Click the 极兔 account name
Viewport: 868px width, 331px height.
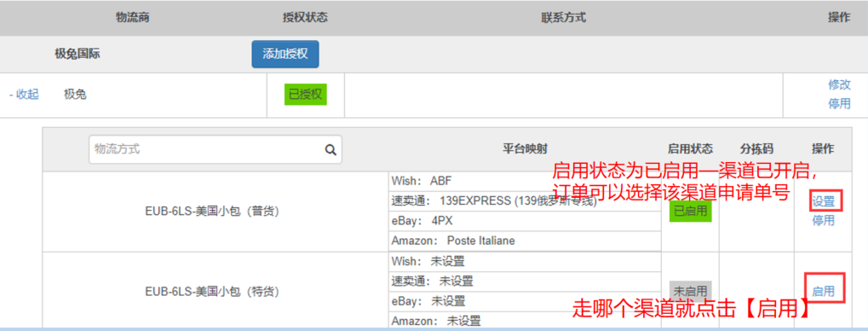tap(75, 95)
